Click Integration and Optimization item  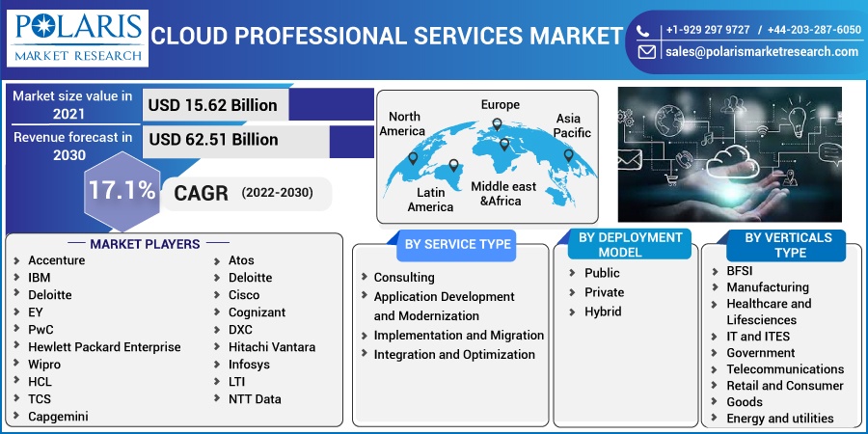(x=454, y=354)
